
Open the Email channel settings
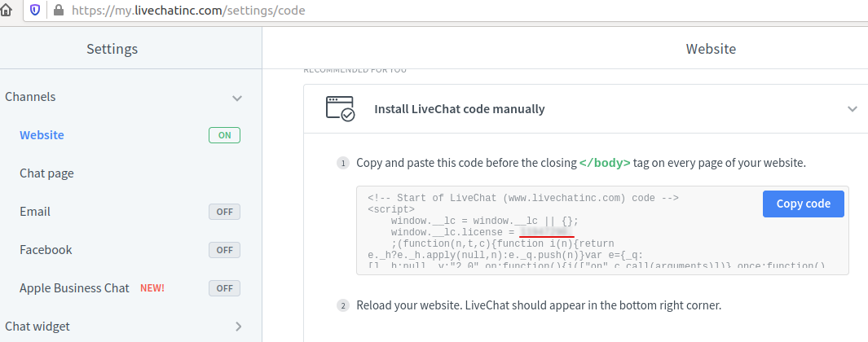[35, 212]
